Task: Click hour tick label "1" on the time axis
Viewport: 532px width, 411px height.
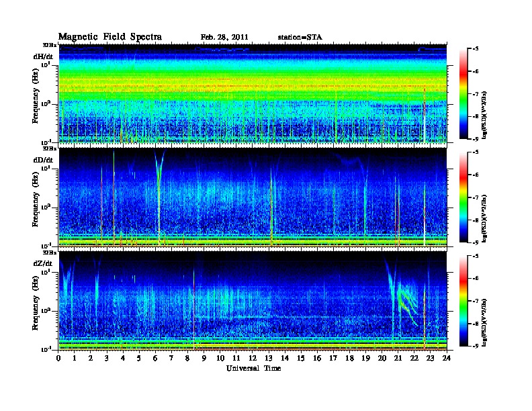Action: point(75,358)
